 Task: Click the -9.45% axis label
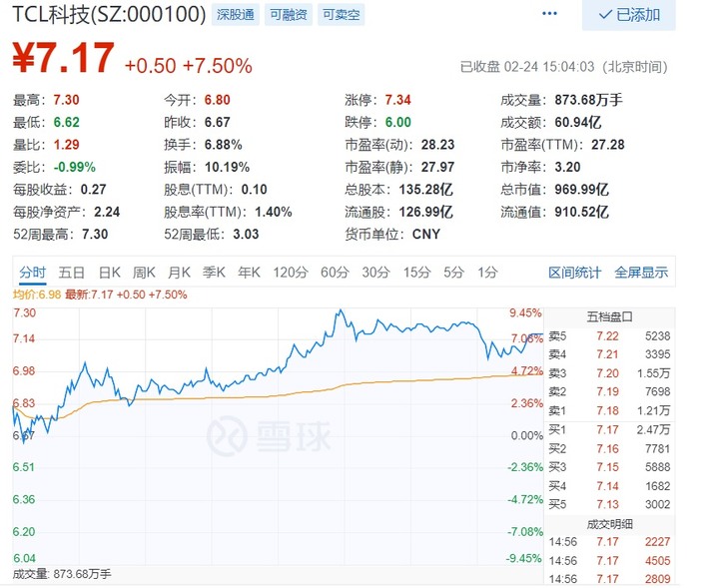(x=524, y=558)
